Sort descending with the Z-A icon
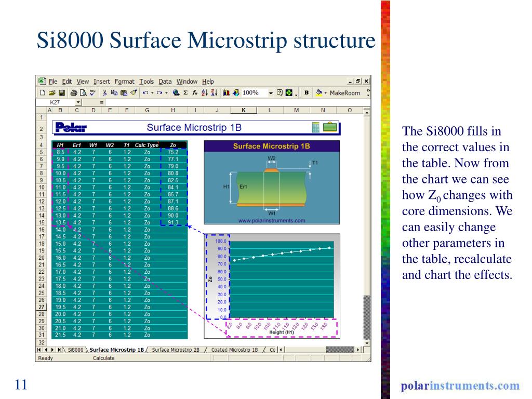532x399 pixels. pyautogui.click(x=214, y=92)
